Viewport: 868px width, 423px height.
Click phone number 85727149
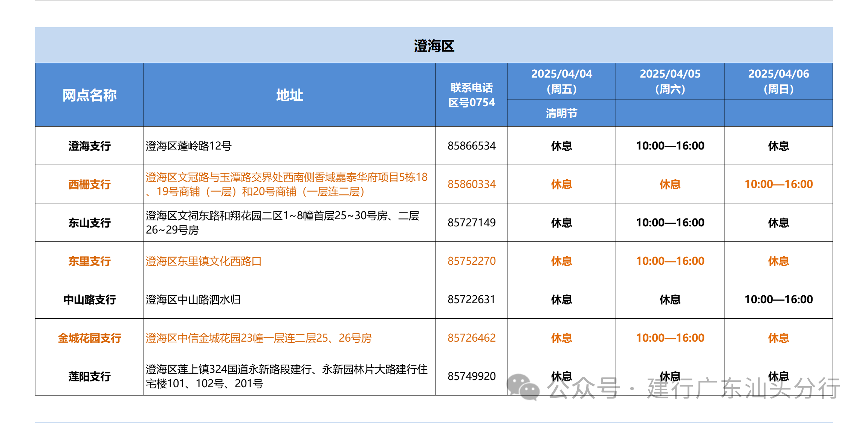471,223
